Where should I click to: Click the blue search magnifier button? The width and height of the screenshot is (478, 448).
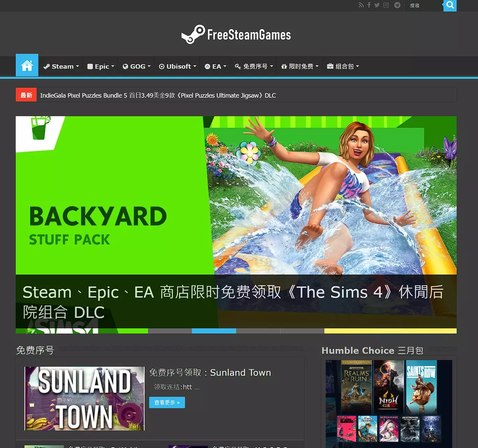coord(450,5)
